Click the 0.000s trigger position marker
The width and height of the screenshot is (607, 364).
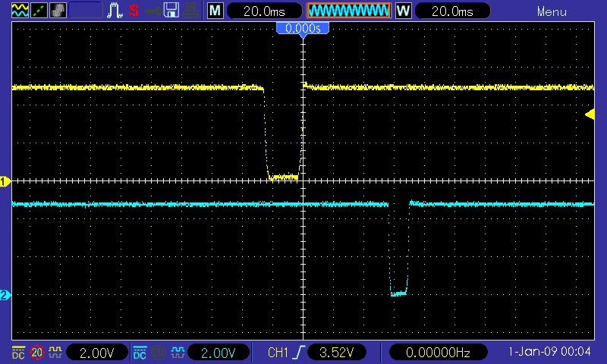(303, 28)
